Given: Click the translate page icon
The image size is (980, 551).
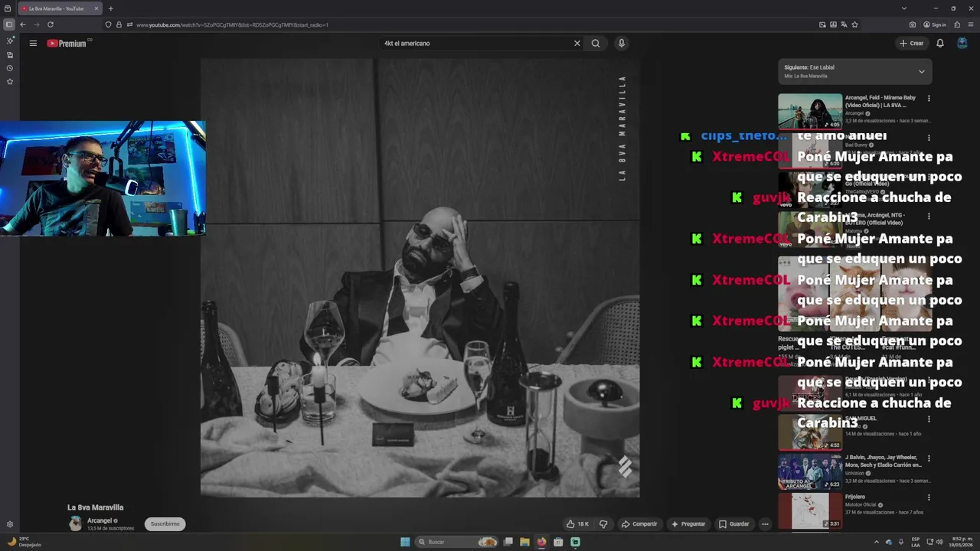Looking at the screenshot, I should (x=844, y=24).
